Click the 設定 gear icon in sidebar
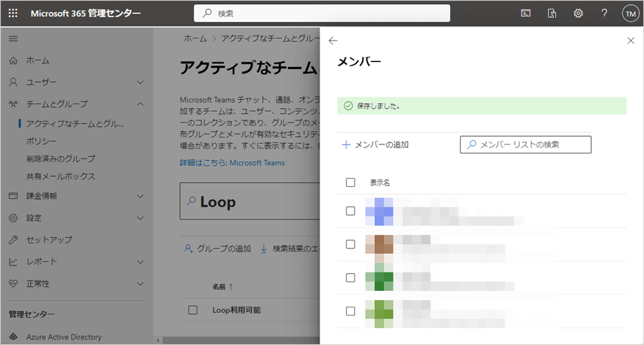 point(13,218)
